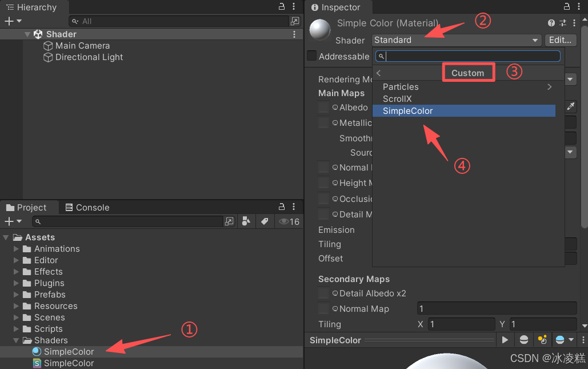Select the Main Camera object

(82, 46)
